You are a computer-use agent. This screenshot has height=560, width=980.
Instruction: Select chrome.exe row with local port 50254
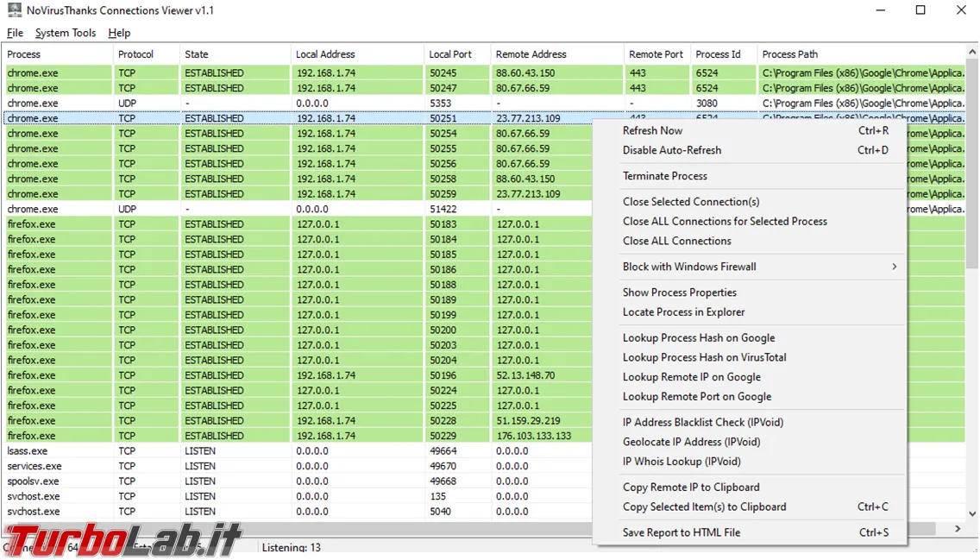pos(298,133)
